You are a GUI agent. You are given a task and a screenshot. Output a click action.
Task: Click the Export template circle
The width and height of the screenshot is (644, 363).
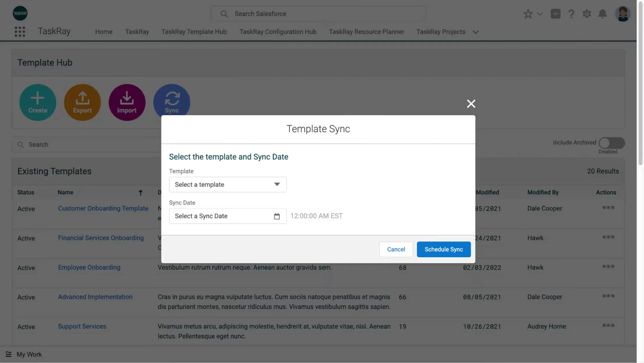82,102
